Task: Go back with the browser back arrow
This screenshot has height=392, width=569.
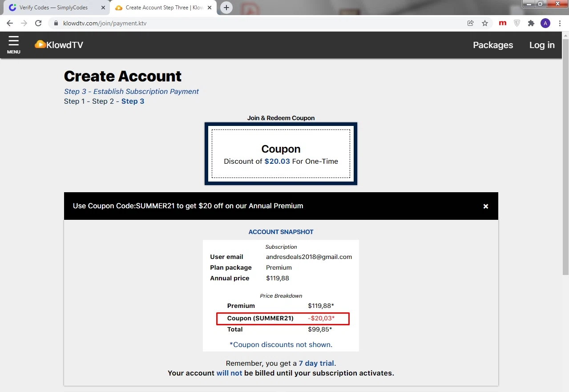Action: (x=10, y=23)
